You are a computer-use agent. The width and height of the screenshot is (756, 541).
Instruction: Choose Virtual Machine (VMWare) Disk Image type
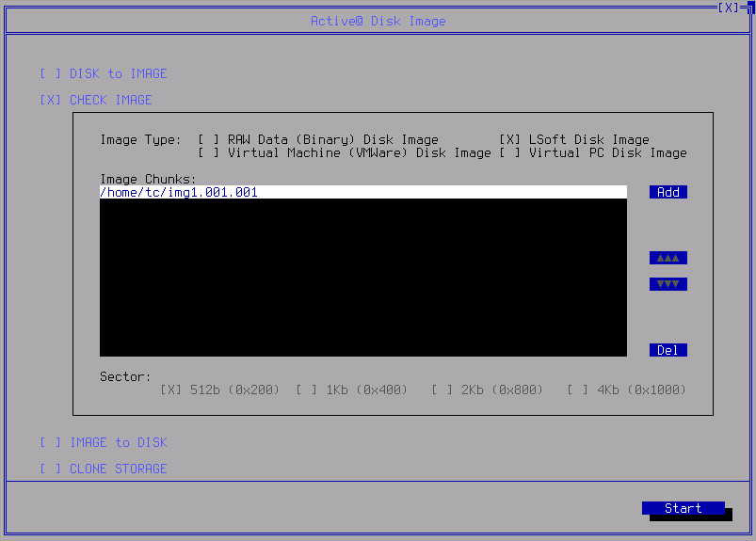pyautogui.click(x=345, y=153)
